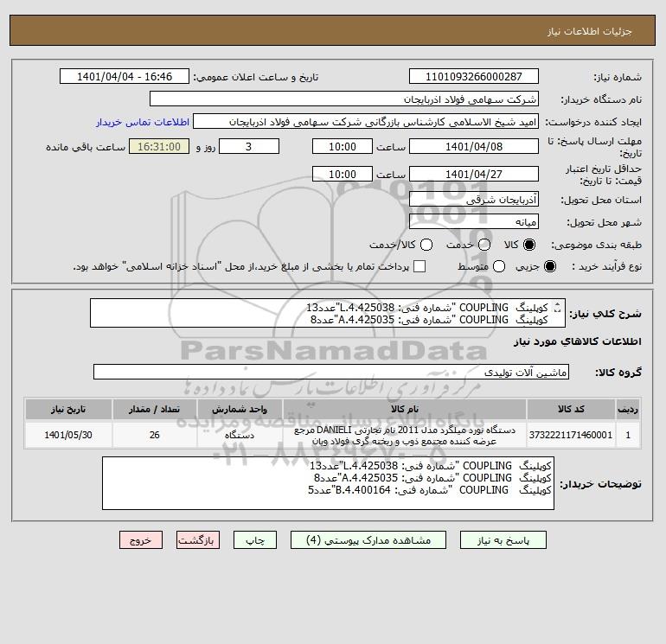The width and height of the screenshot is (666, 644).
Task: Click the unit cell دستگاه
Action: [x=240, y=435]
